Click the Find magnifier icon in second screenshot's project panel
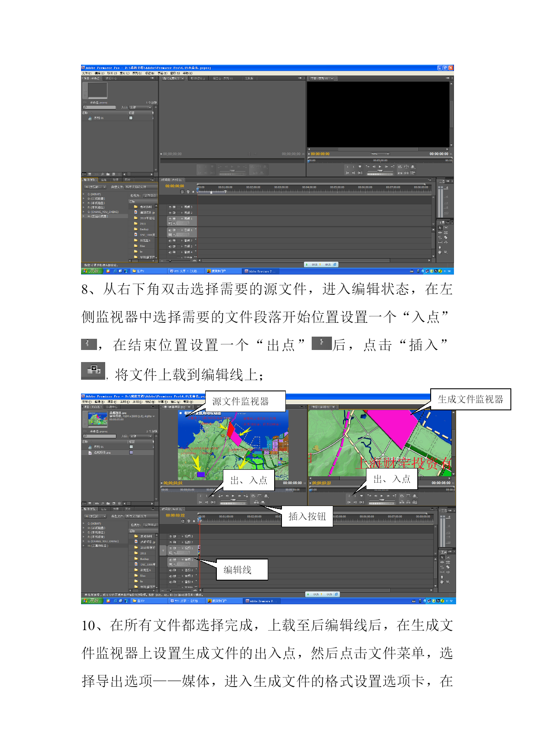The image size is (535, 756). (x=103, y=503)
